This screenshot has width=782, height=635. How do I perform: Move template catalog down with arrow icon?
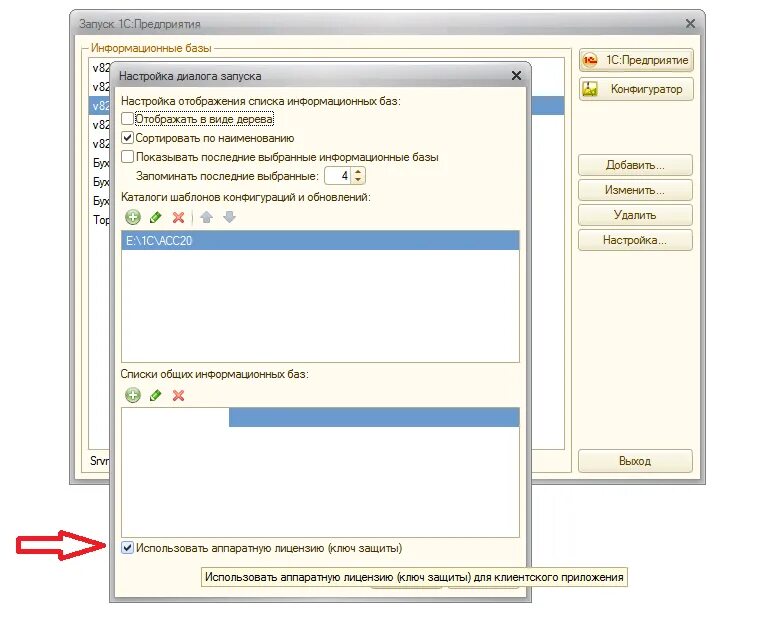click(229, 217)
